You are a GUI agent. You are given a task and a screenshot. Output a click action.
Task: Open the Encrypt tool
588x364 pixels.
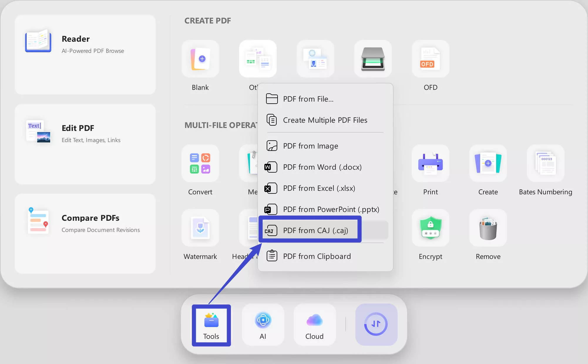(x=430, y=228)
